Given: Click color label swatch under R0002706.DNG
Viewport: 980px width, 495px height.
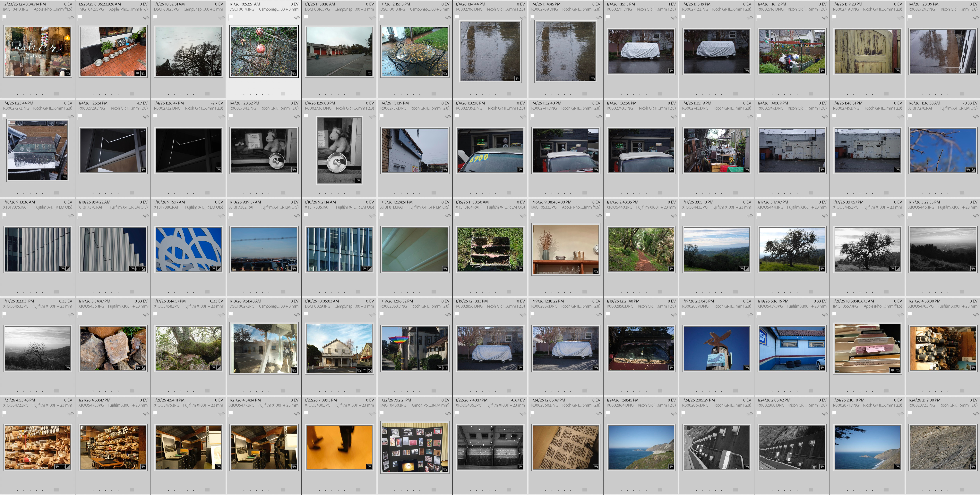Looking at the screenshot, I should [509, 94].
